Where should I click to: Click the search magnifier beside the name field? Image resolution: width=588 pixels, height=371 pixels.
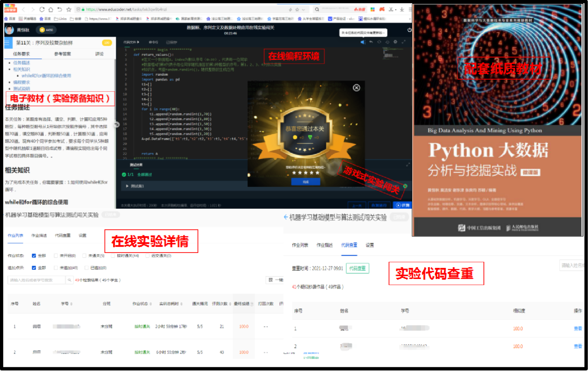click(69, 280)
